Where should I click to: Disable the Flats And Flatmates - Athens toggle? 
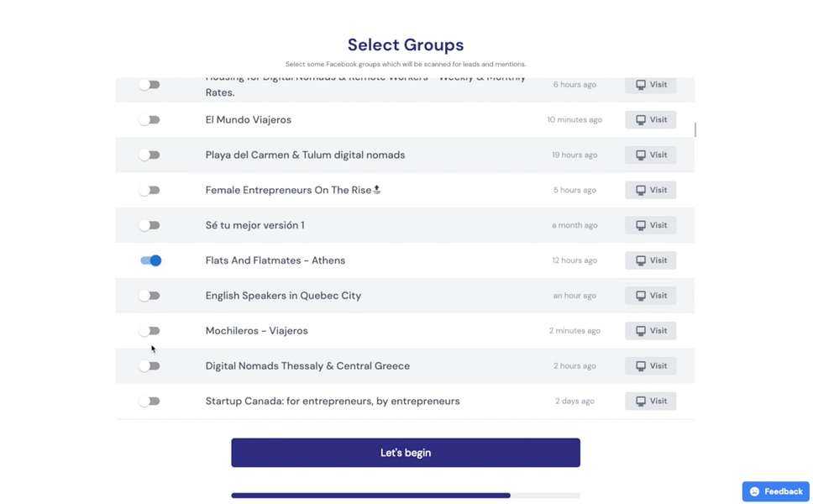[x=150, y=260]
